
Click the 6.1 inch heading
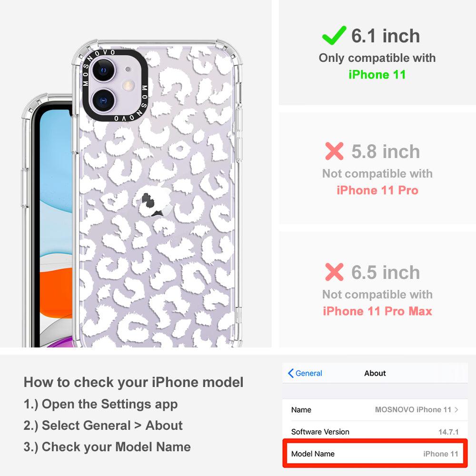point(386,36)
